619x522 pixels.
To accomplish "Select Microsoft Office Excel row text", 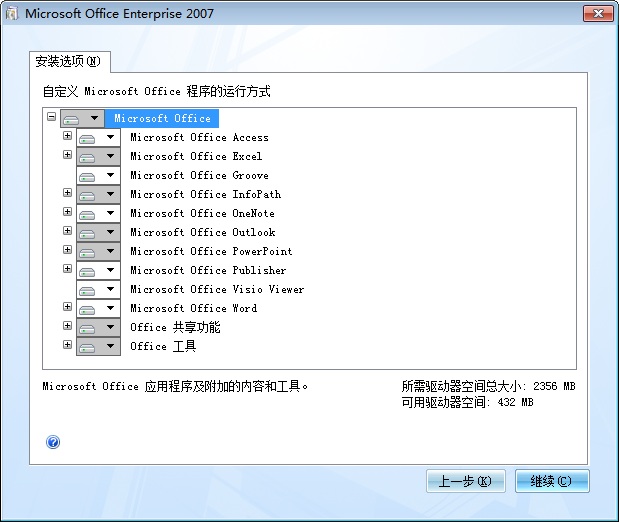I will click(x=196, y=156).
